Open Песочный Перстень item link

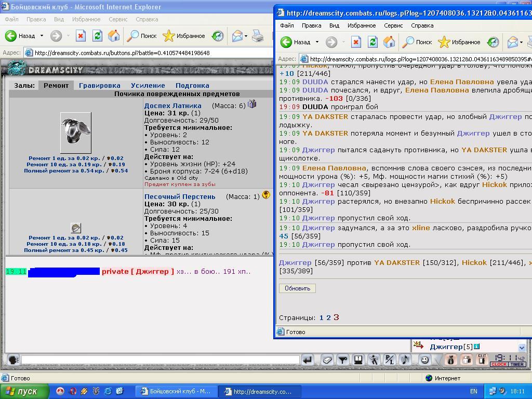pyautogui.click(x=180, y=196)
